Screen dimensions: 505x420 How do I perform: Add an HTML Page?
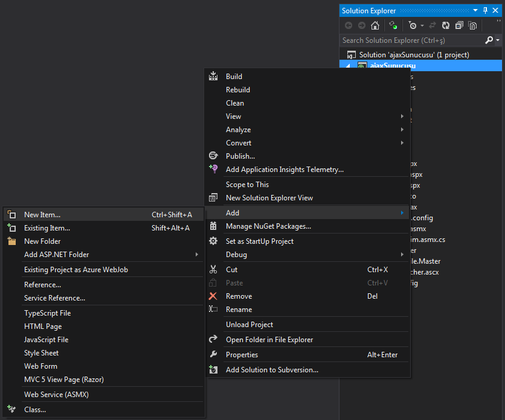[43, 326]
